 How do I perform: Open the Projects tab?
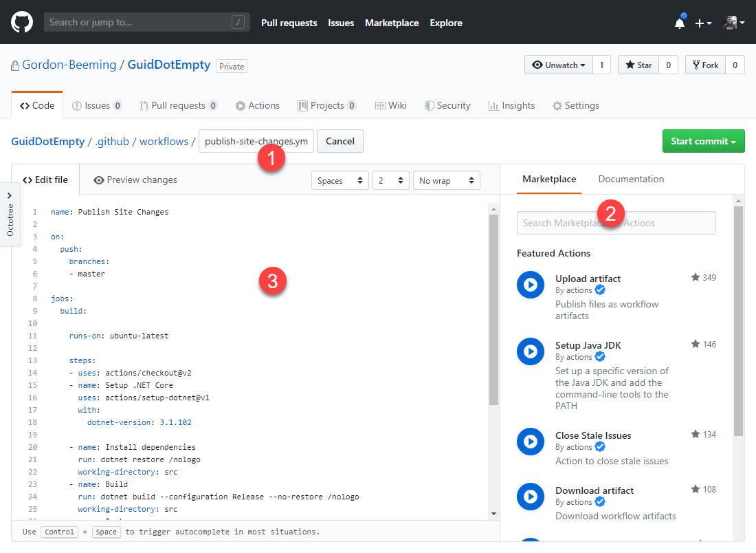(327, 105)
